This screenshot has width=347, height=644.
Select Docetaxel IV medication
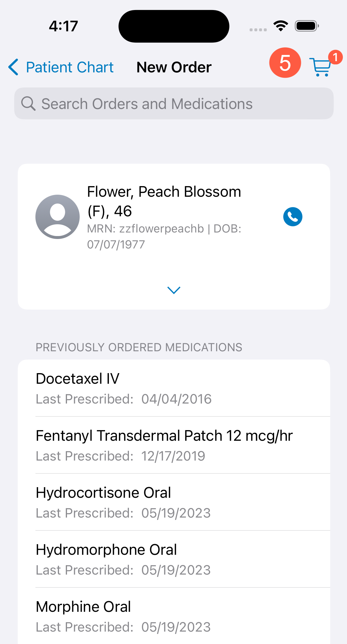(173, 388)
